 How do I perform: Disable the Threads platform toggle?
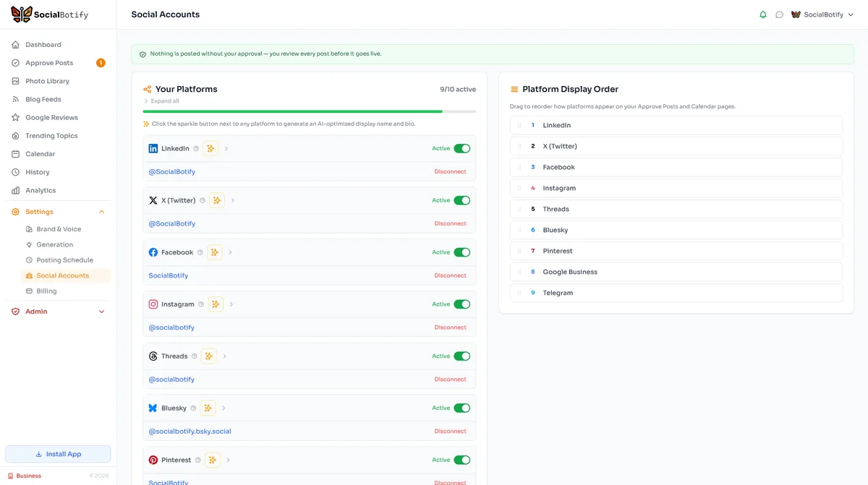click(x=463, y=356)
